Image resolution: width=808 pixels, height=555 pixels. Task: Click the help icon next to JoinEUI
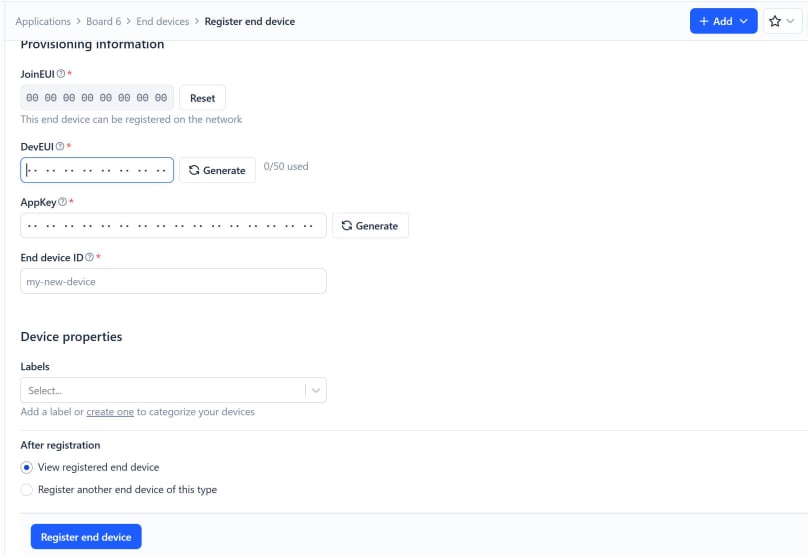(61, 74)
